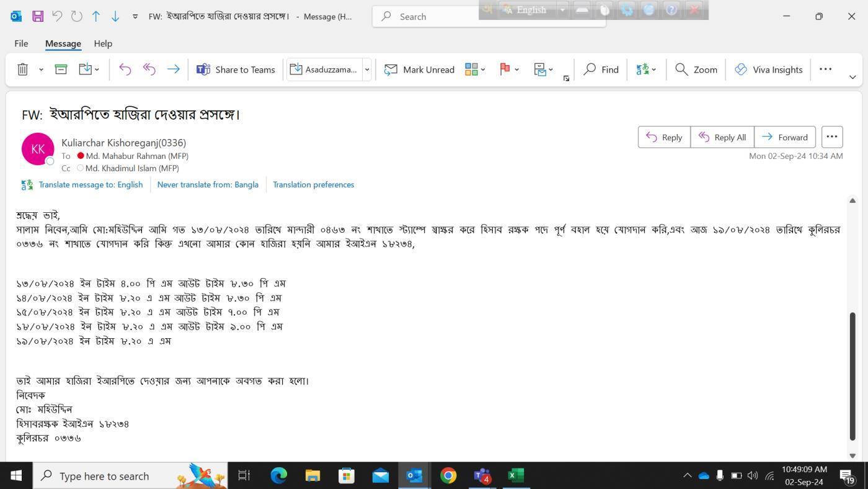Click Mark Unread in ribbon
The width and height of the screenshot is (868, 489).
(x=420, y=70)
